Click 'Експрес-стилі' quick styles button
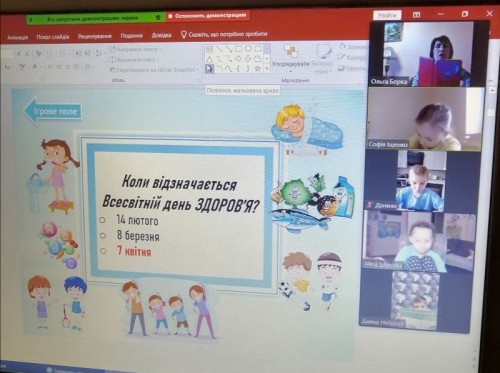Viewport: 500px width, 373px height. click(x=323, y=59)
